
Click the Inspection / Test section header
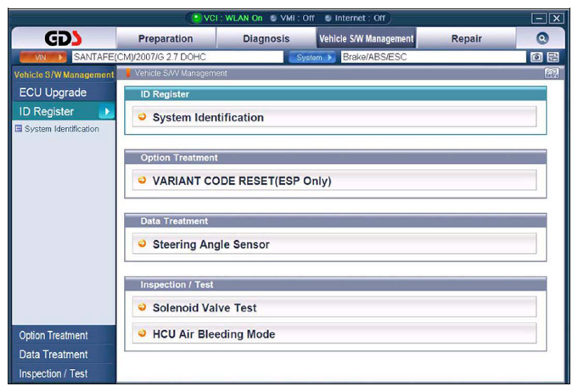pos(335,284)
